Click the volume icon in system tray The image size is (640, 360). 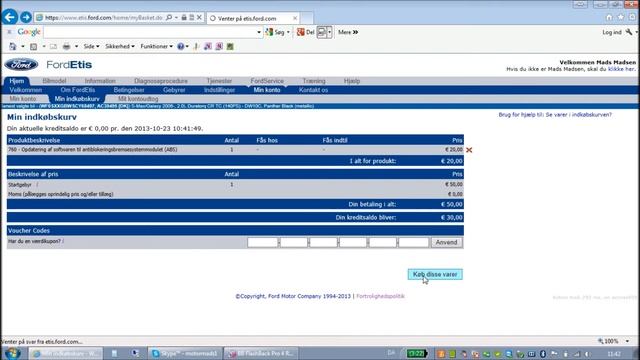click(587, 354)
